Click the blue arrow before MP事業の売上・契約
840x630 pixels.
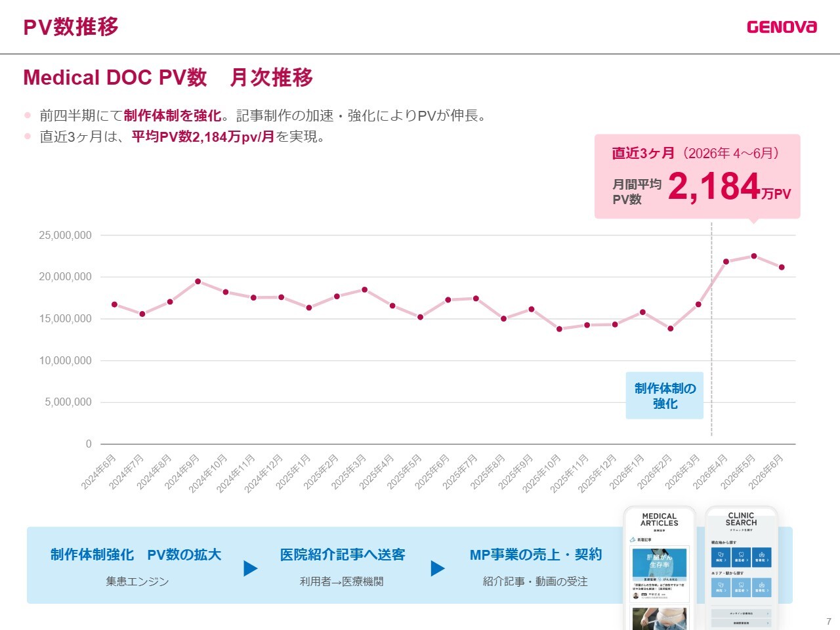438,568
